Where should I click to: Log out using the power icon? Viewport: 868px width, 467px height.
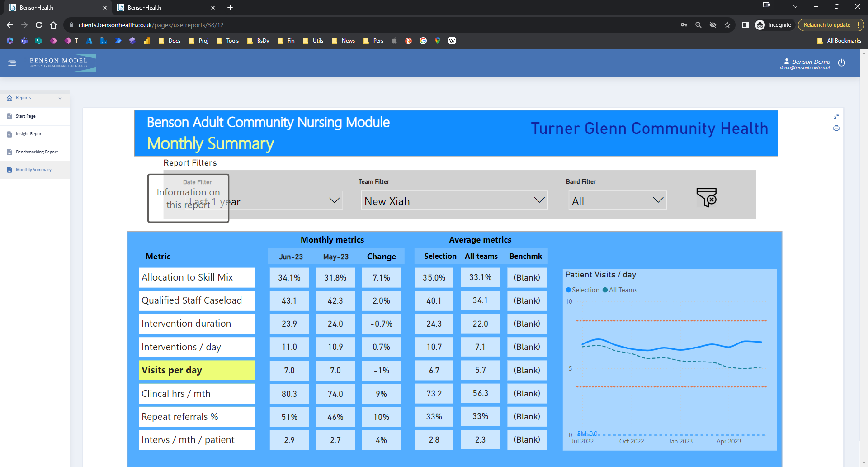click(x=841, y=63)
